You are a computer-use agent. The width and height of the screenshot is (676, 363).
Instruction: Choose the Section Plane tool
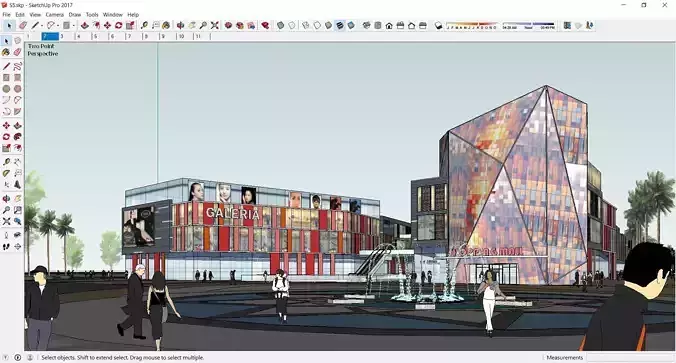(17, 247)
